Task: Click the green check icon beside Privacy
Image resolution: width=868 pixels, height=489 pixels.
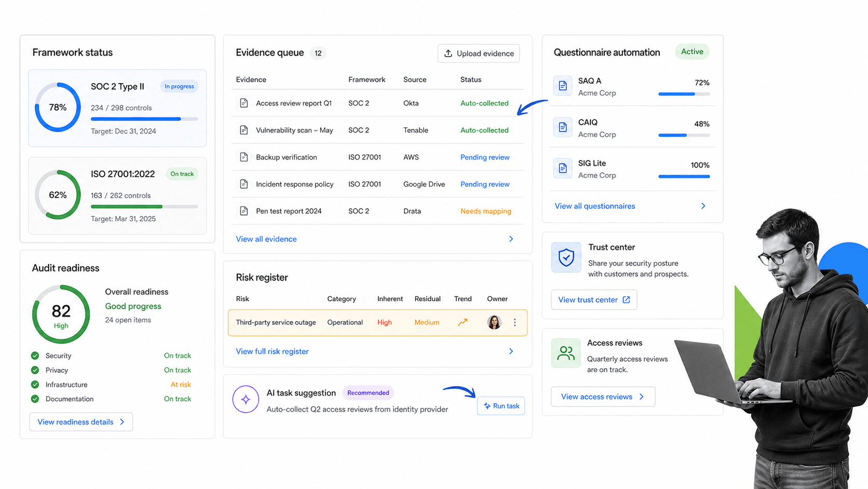Action: [x=35, y=370]
